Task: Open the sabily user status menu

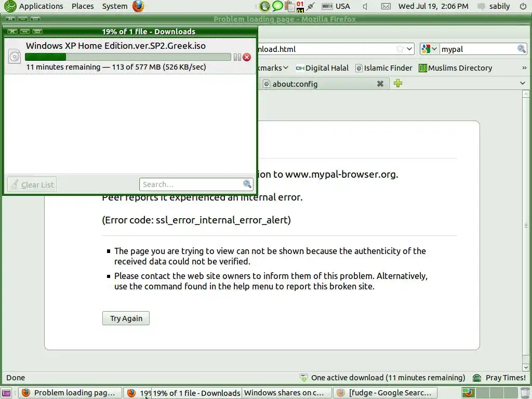Action: tap(494, 6)
